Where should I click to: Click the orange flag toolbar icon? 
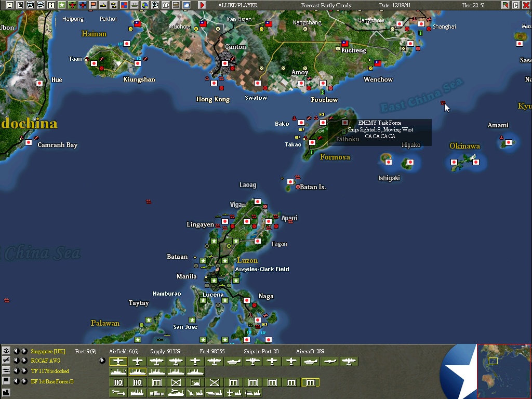pos(92,5)
